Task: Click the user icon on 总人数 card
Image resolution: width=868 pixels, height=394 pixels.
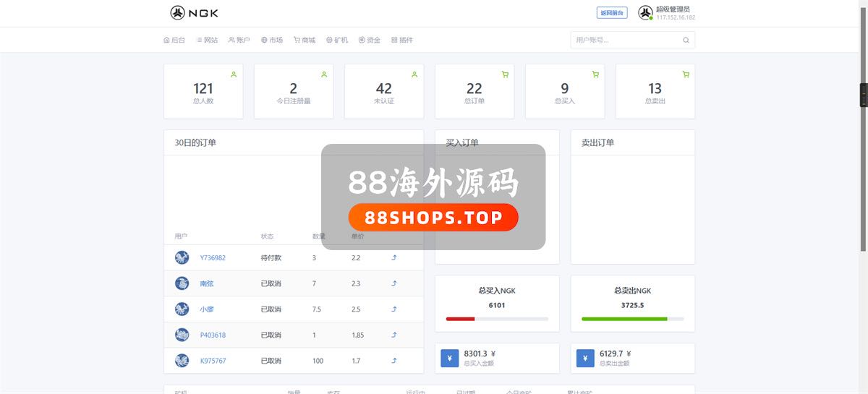Action: [234, 74]
